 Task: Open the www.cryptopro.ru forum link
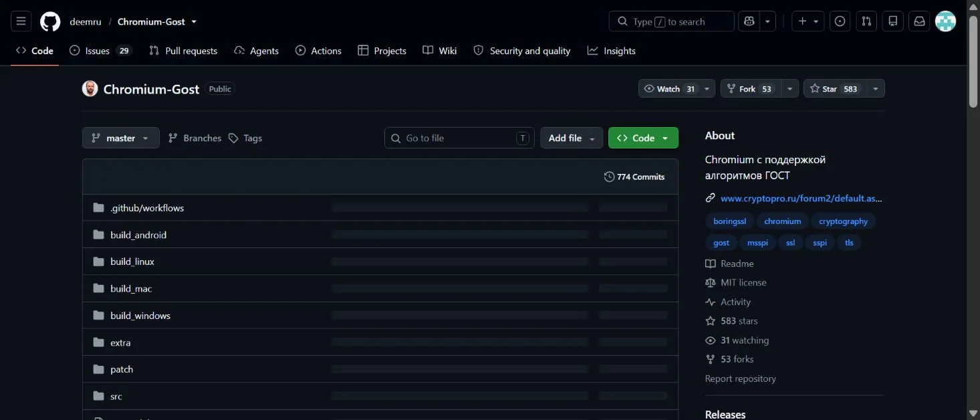[802, 198]
